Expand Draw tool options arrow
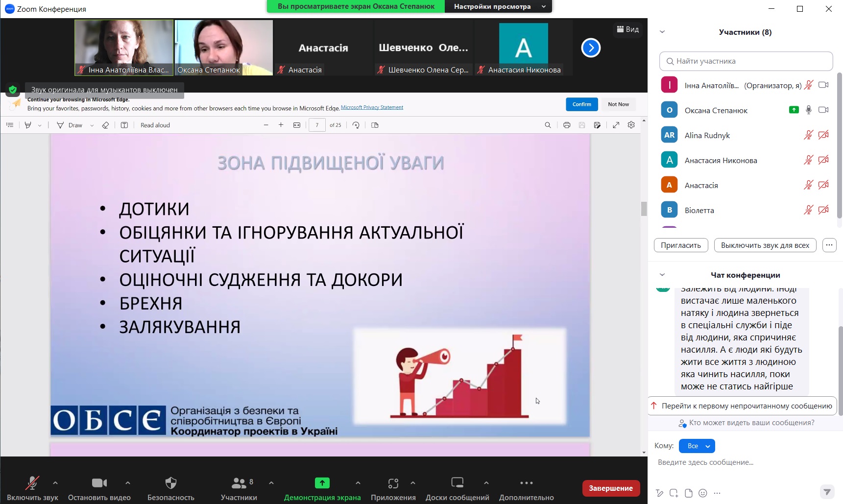843x504 pixels. [92, 125]
